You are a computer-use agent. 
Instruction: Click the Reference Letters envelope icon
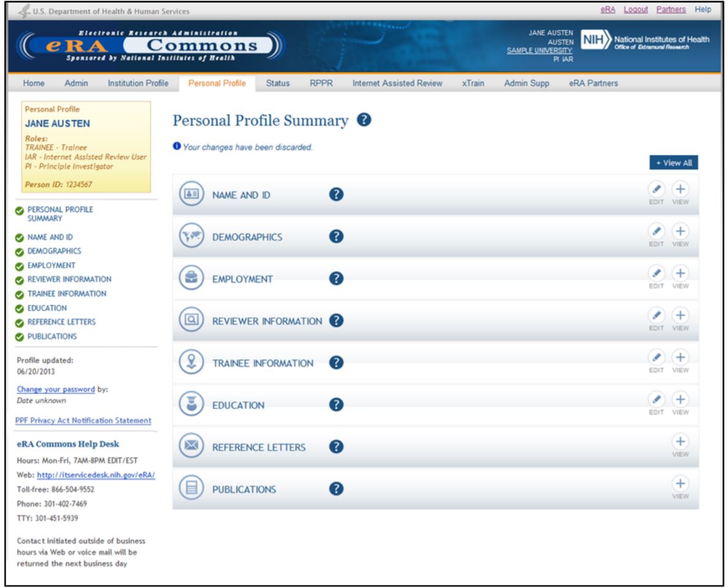[x=191, y=446]
